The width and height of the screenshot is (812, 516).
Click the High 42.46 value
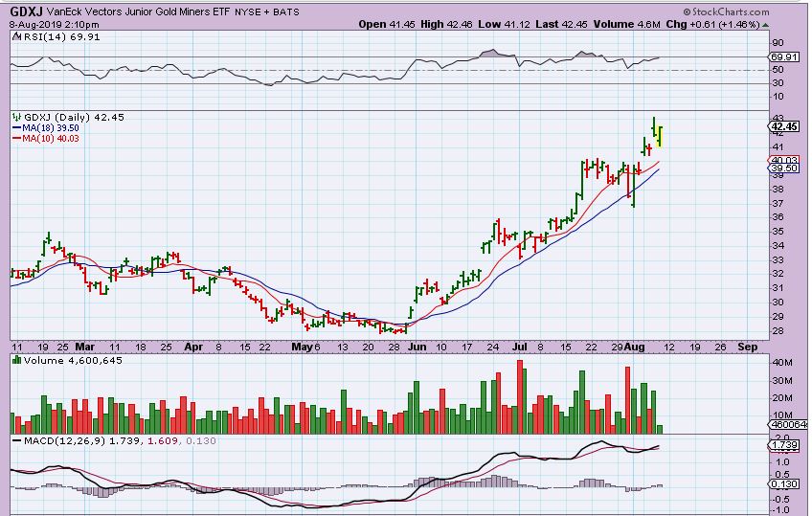tap(446, 24)
